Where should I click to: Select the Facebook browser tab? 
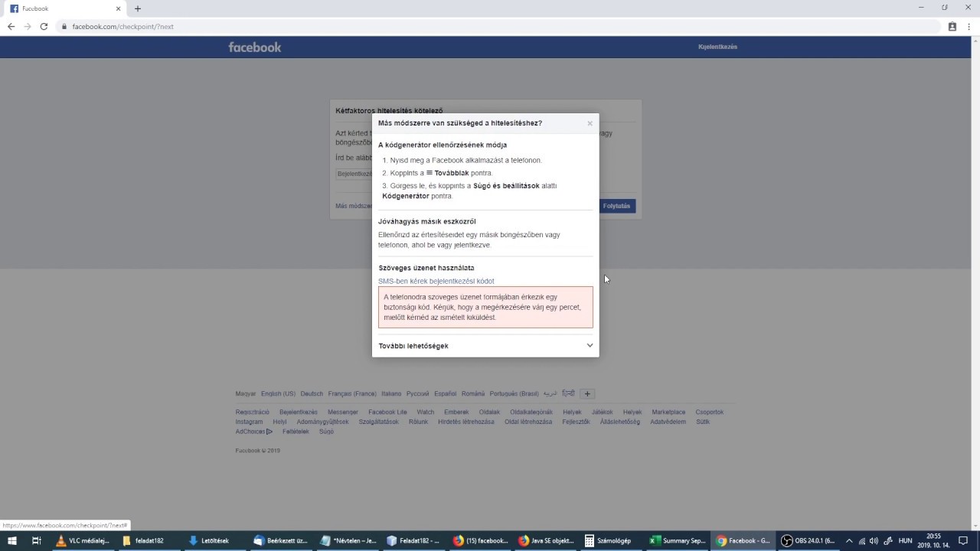pyautogui.click(x=65, y=8)
